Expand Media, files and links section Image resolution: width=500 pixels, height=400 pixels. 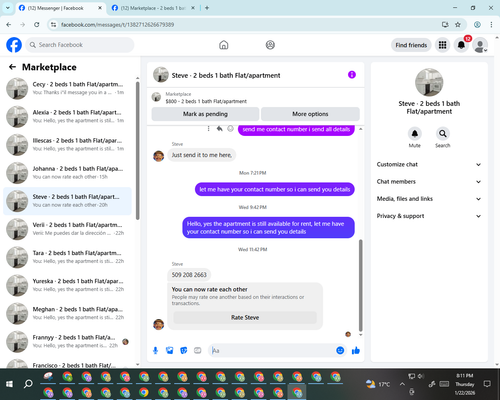tap(429, 199)
